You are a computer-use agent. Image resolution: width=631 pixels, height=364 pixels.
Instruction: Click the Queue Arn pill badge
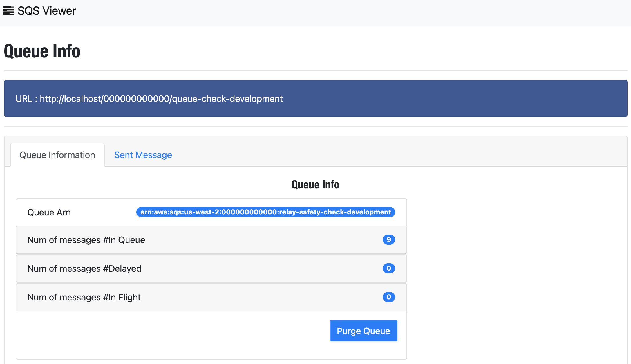click(266, 212)
